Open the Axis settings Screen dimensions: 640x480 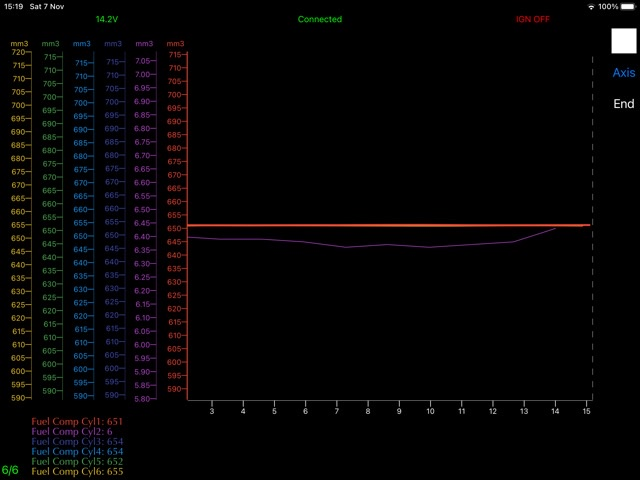[624, 73]
